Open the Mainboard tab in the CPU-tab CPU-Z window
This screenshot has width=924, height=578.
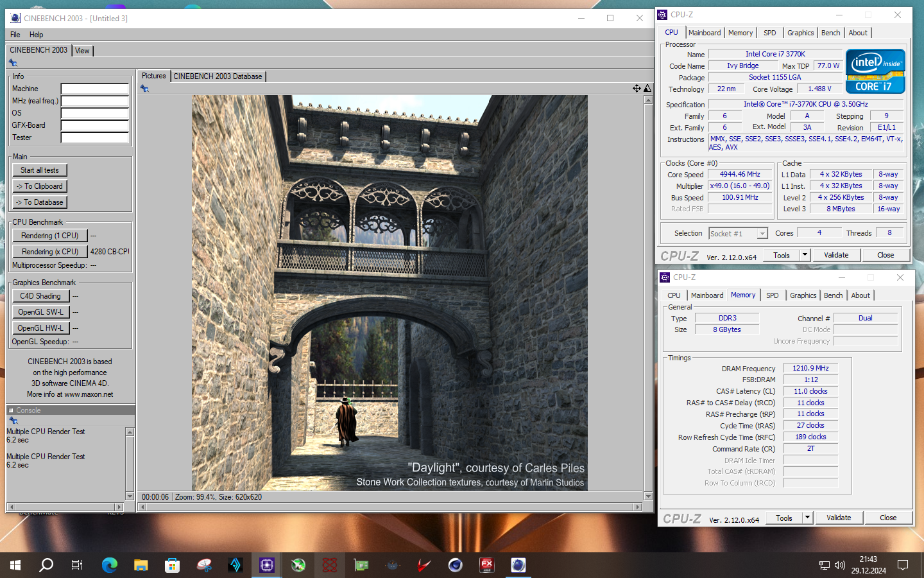pos(705,33)
